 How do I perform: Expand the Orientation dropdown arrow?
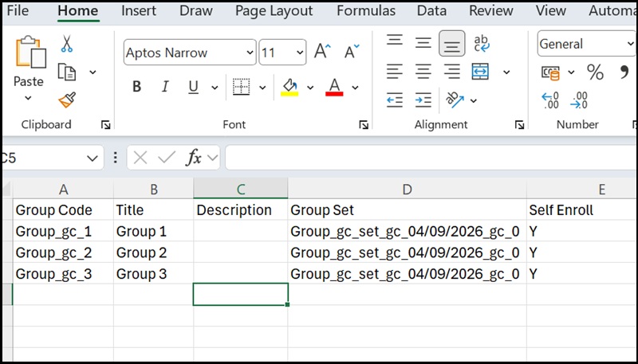(x=474, y=100)
